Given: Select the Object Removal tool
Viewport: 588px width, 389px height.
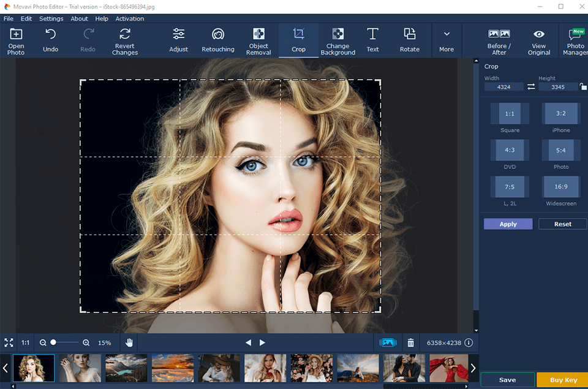Looking at the screenshot, I should pyautogui.click(x=258, y=40).
